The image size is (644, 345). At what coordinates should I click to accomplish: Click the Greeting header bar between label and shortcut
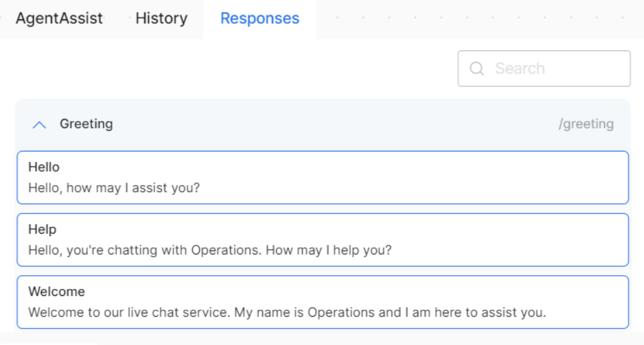click(332, 124)
